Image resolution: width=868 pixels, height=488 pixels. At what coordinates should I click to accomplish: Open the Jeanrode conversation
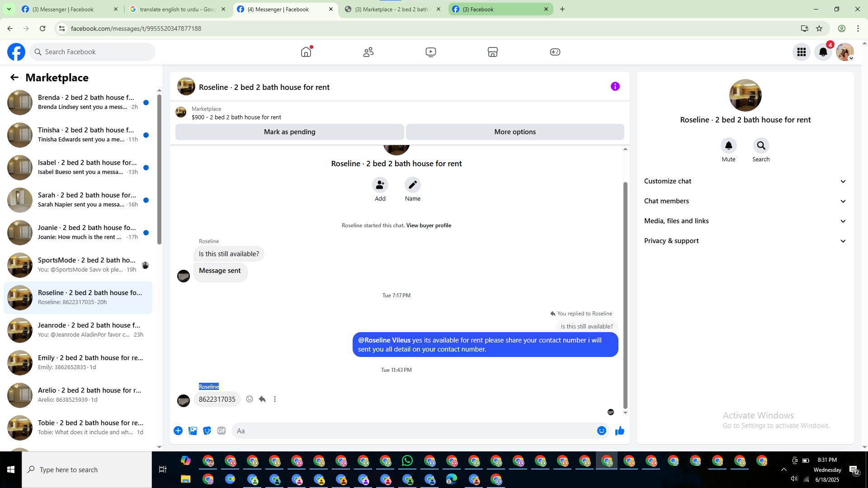78,330
